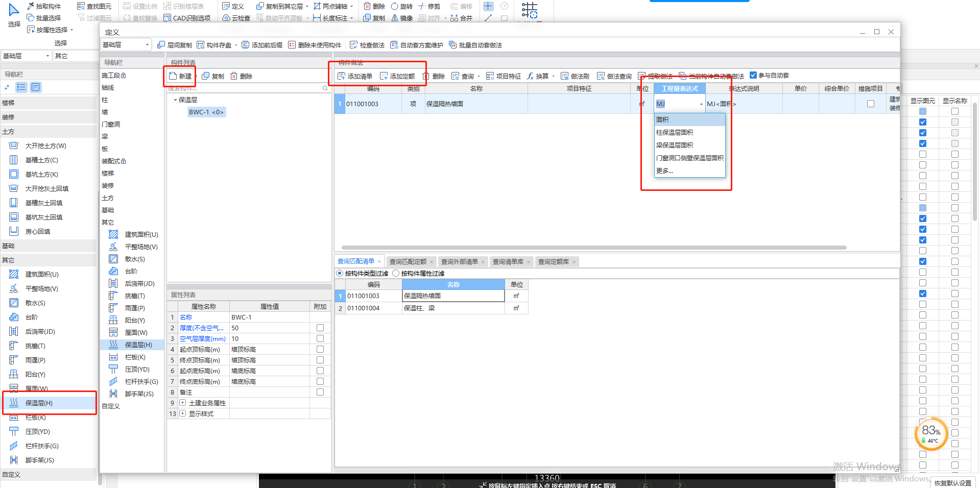Open the 基础层 dropdown in 定义 dialog
This screenshot has width=980, height=488.
tap(126, 45)
